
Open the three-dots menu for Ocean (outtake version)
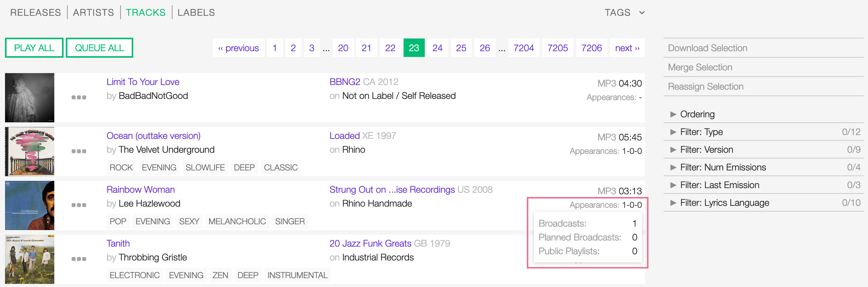[x=79, y=151]
